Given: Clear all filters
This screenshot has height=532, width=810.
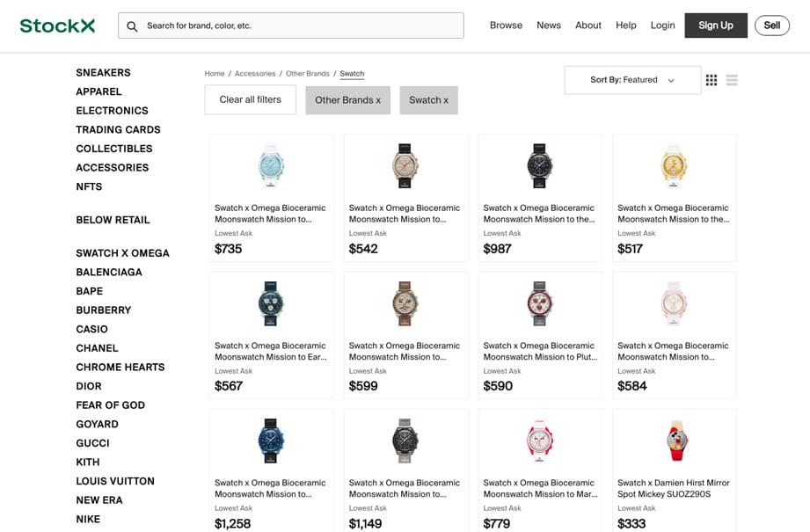Looking at the screenshot, I should tap(251, 100).
